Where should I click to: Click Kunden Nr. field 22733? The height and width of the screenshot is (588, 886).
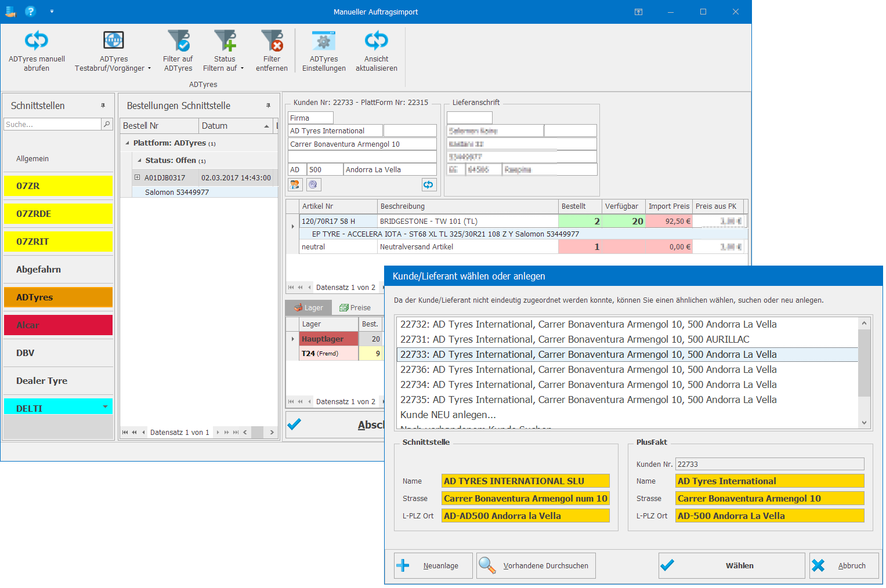tap(770, 464)
